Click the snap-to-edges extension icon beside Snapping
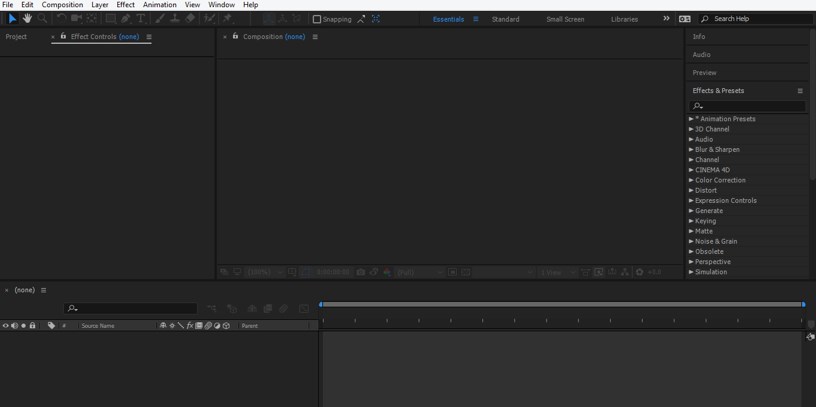The width and height of the screenshot is (816, 407). tap(361, 19)
